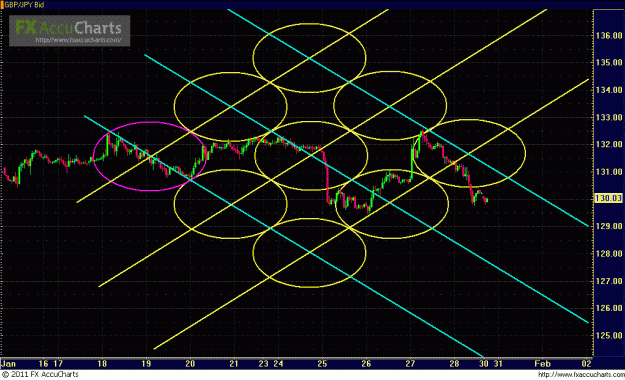The width and height of the screenshot is (625, 380).
Task: Click the 125.00 price axis label
Action: tap(609, 336)
